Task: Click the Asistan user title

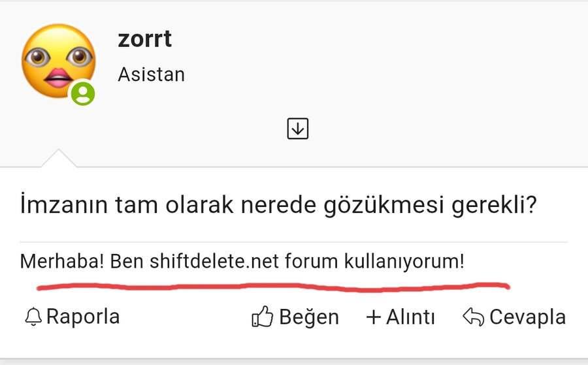Action: click(151, 74)
